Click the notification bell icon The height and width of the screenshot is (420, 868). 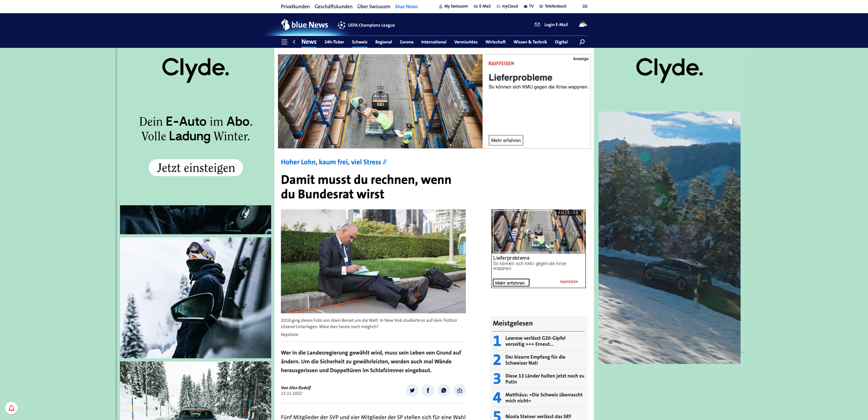pyautogui.click(x=11, y=408)
